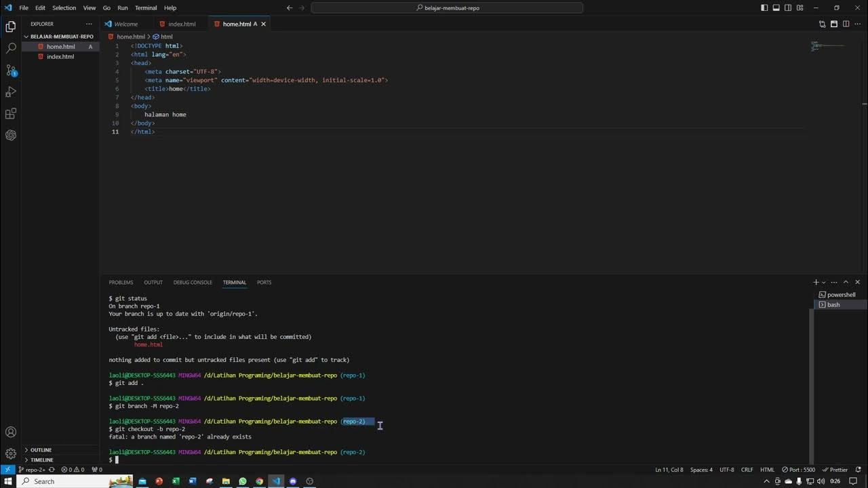This screenshot has height=488, width=868.
Task: Open the Search view in activity bar
Action: (x=11, y=49)
